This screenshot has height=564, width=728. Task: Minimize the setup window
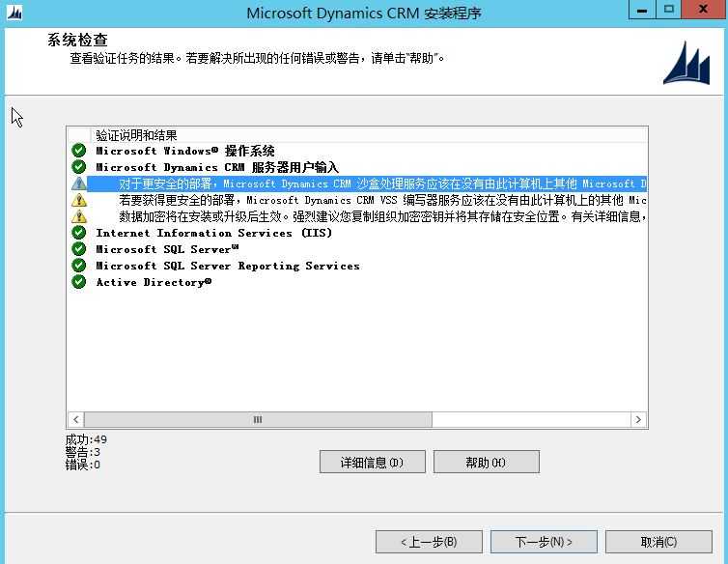click(642, 10)
